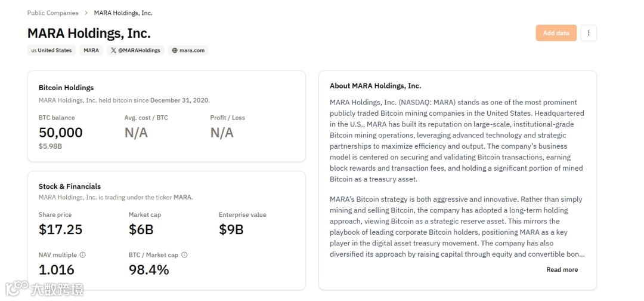Click the $17.25 share price value
Viewport: 644px width, 301px height.
(x=61, y=229)
